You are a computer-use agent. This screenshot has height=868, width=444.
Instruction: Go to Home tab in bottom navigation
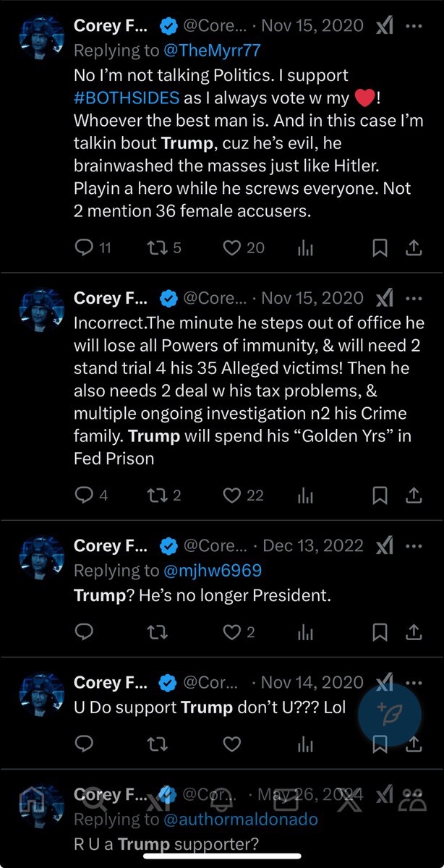pos(32,799)
